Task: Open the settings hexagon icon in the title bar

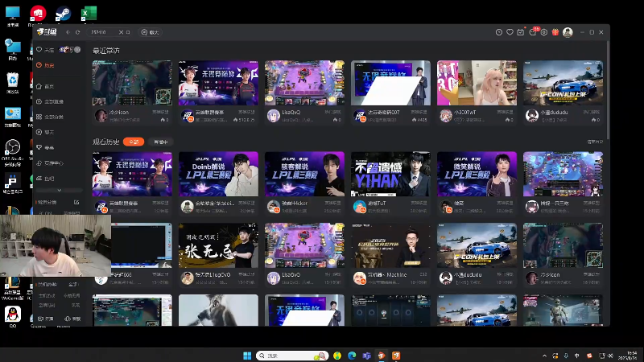Action: (544, 32)
